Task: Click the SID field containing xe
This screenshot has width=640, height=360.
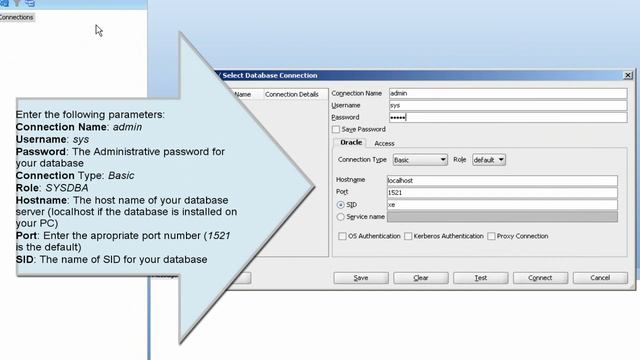Action: tap(502, 205)
